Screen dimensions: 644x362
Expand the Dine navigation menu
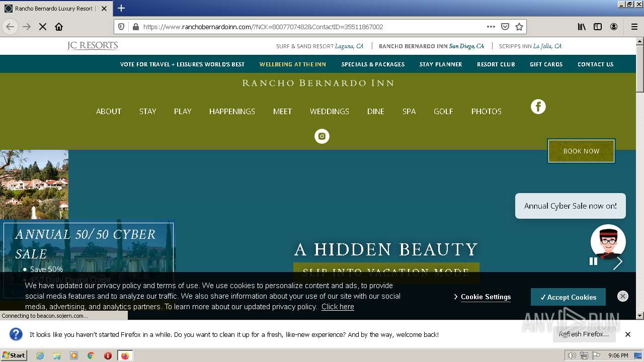click(376, 112)
